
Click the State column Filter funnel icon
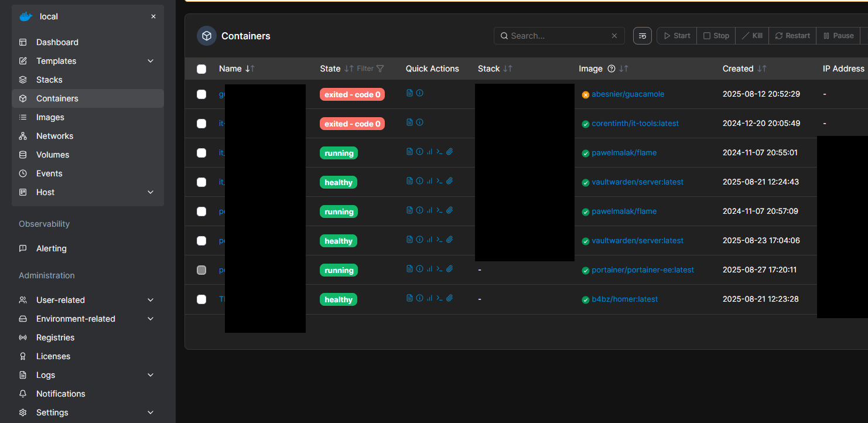pos(380,69)
